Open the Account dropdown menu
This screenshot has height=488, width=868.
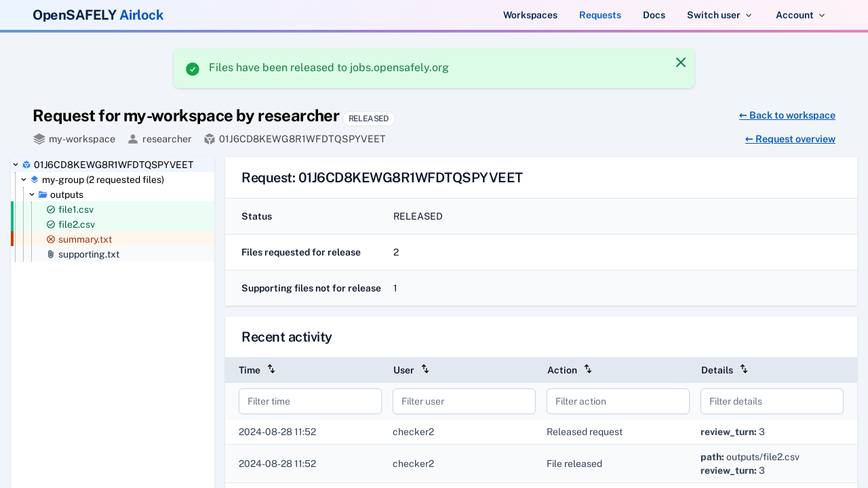[800, 15]
